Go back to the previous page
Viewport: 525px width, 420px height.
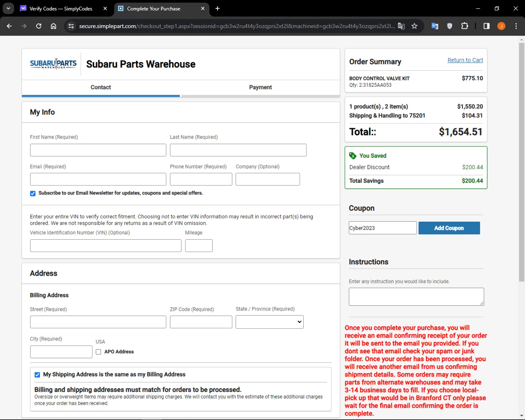[x=9, y=26]
